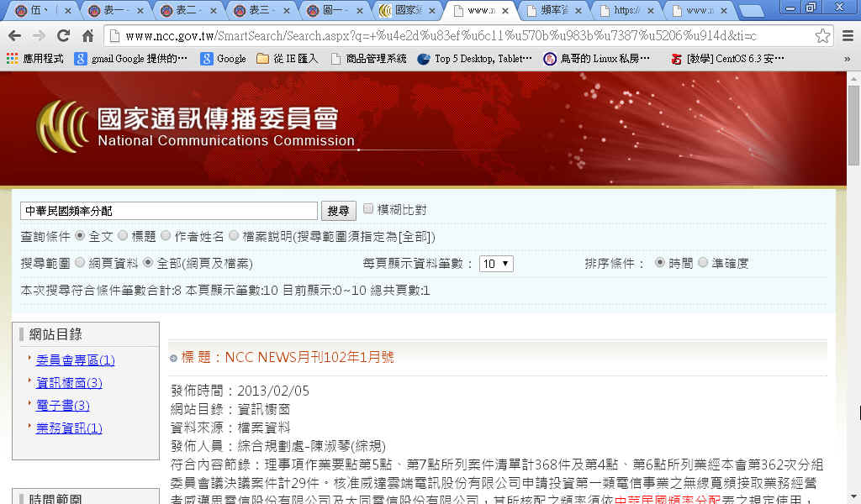Click the bullet icon before the result title
Image resolution: width=861 pixels, height=504 pixels.
pyautogui.click(x=173, y=358)
